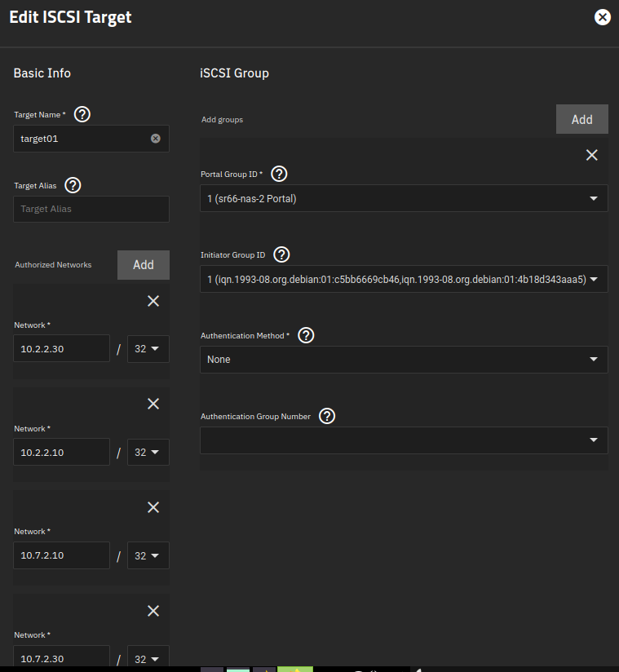Screen dimensions: 619x672
Task: Clear the target01 name field
Action: pyautogui.click(x=155, y=138)
